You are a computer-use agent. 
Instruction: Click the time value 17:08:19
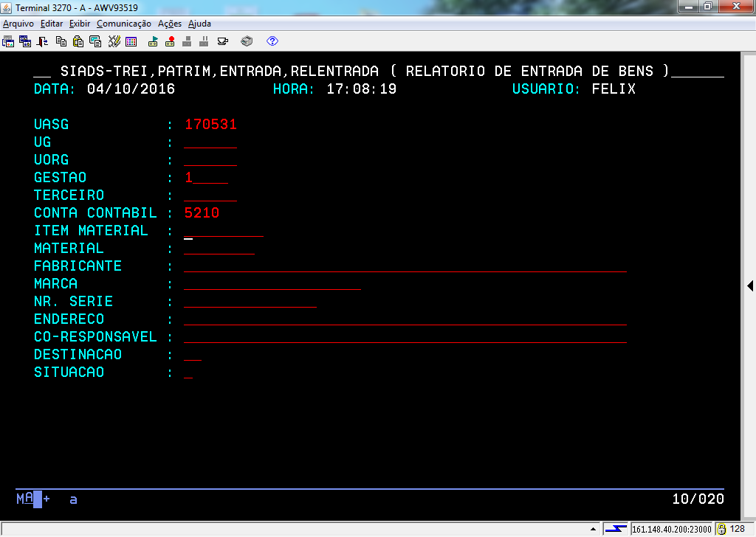point(362,89)
